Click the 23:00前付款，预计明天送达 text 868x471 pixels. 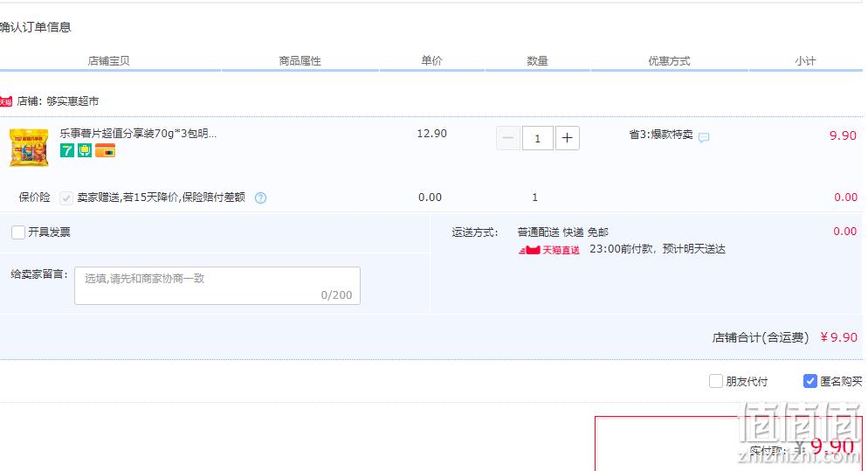click(x=658, y=249)
